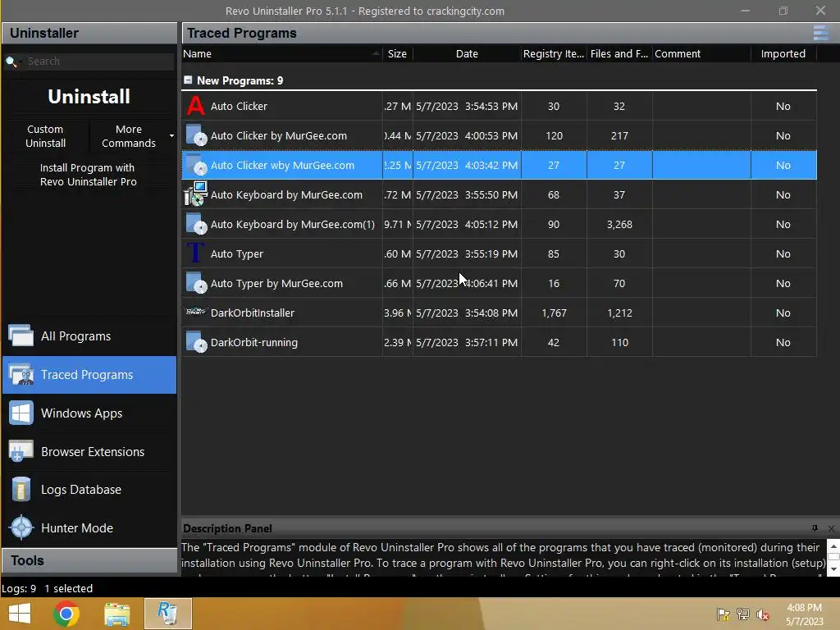840x630 pixels.
Task: Click Custom Uninstall
Action: pos(46,136)
